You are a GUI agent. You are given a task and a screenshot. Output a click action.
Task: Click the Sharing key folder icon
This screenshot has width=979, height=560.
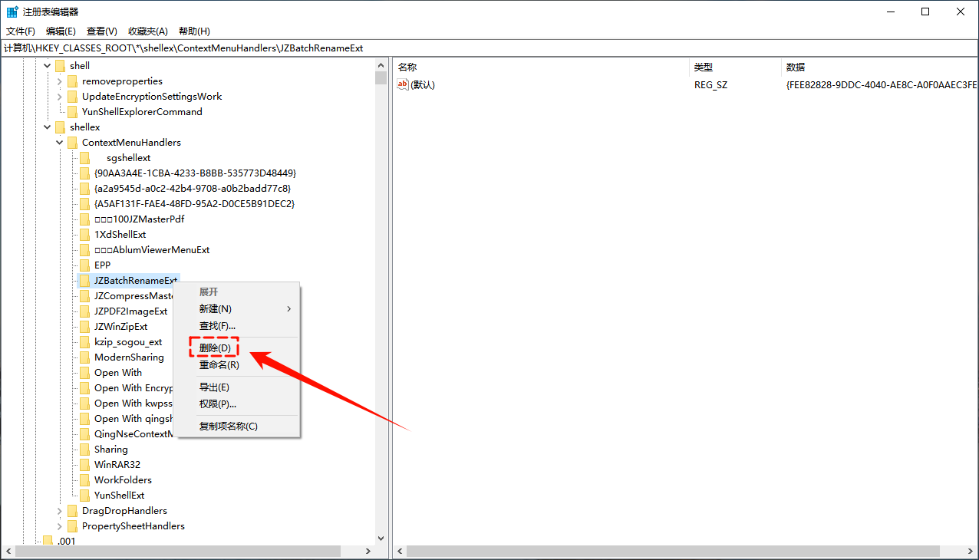[84, 449]
